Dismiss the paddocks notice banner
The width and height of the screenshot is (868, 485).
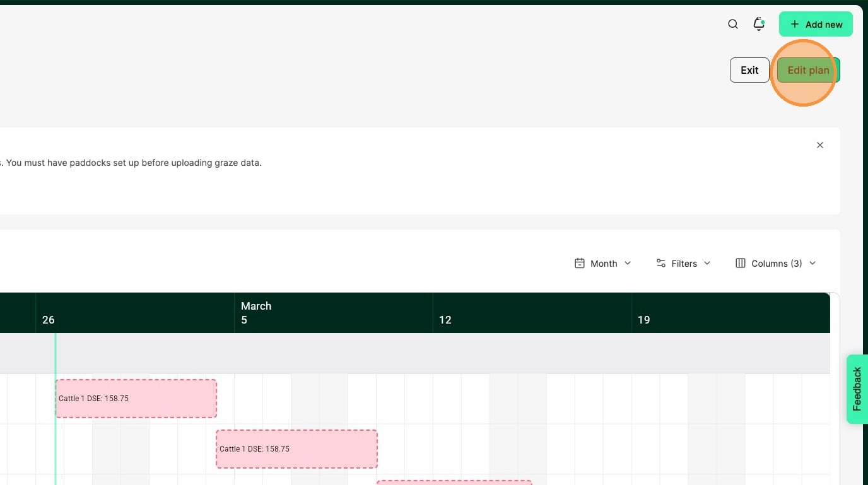[820, 145]
